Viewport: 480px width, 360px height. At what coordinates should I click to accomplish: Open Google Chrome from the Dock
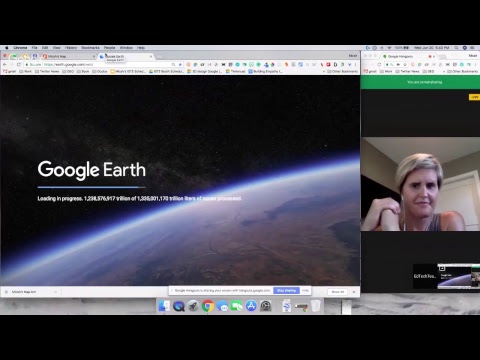click(208, 306)
